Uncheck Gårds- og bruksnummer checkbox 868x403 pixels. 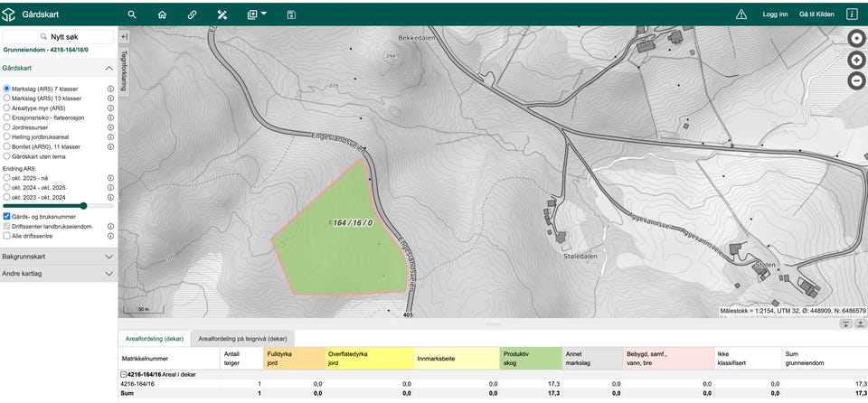click(x=6, y=217)
